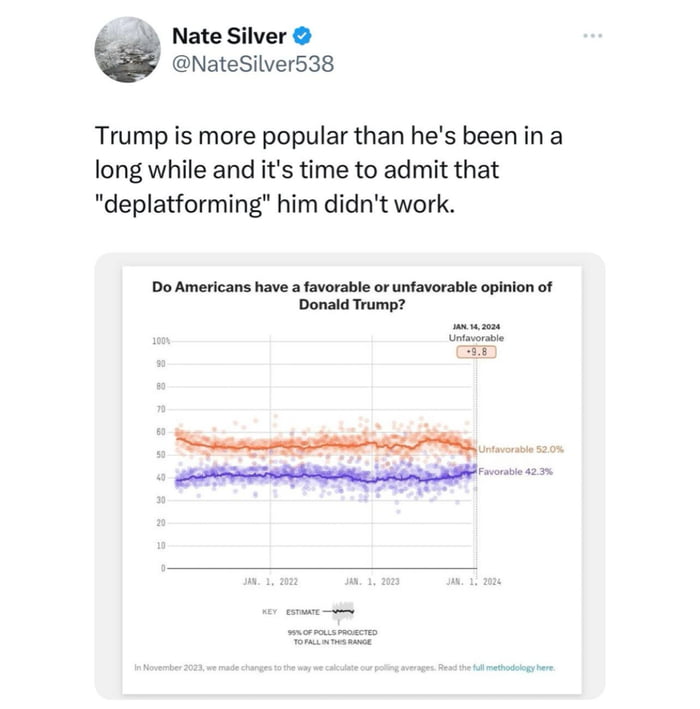
Task: Click the chart title about Donald Trump
Action: pos(351,295)
